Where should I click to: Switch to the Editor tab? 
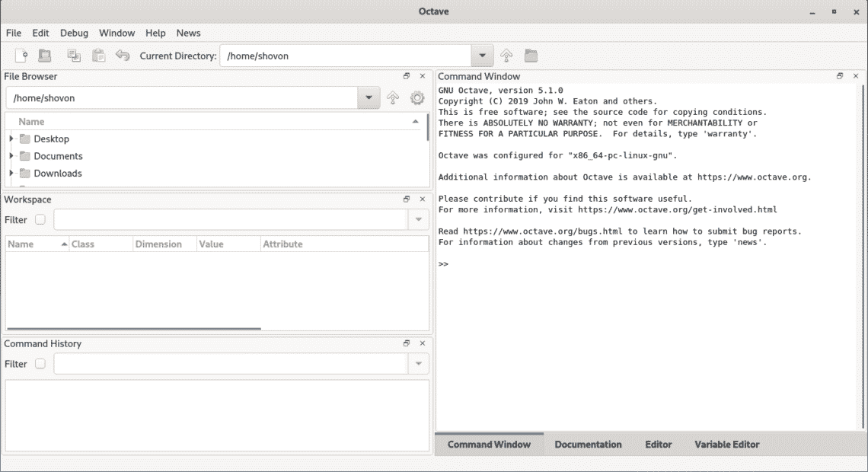pyautogui.click(x=658, y=445)
